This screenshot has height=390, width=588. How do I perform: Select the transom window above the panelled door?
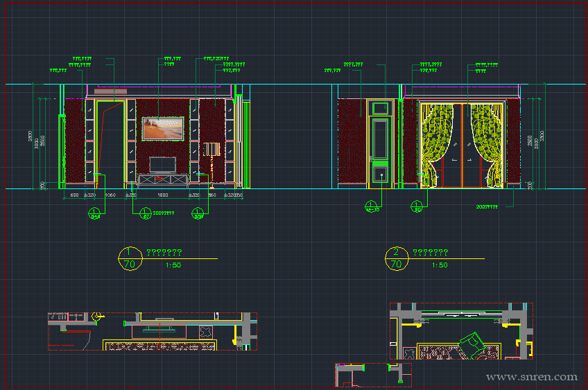[x=380, y=108]
